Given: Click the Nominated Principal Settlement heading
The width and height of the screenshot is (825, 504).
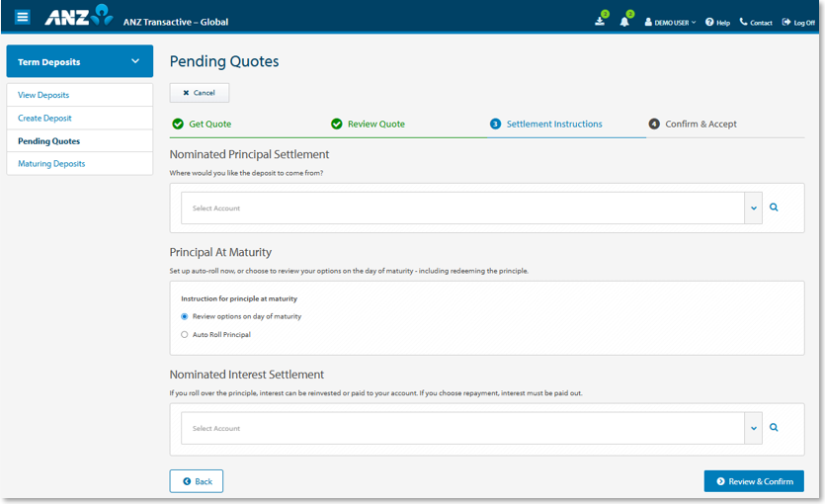Looking at the screenshot, I should (249, 154).
